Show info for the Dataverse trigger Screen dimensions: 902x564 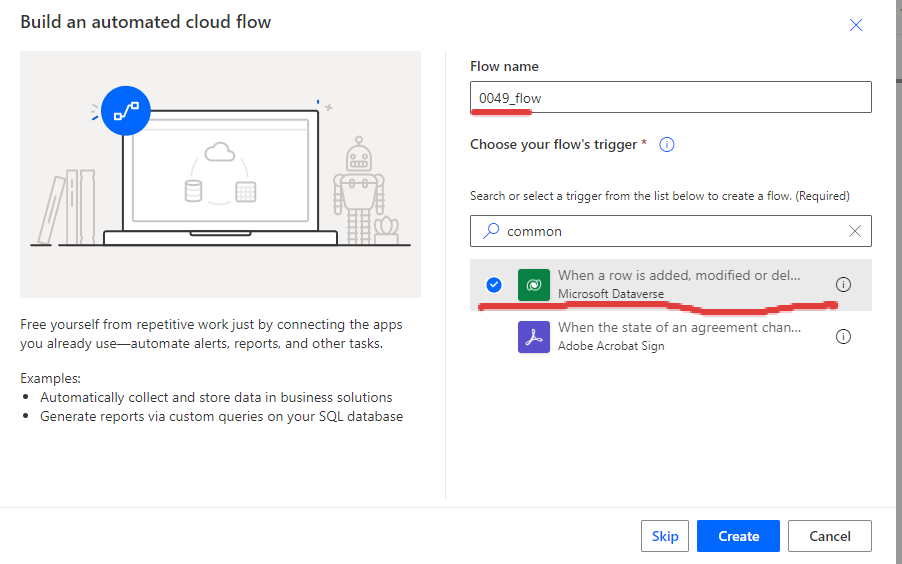click(x=843, y=284)
